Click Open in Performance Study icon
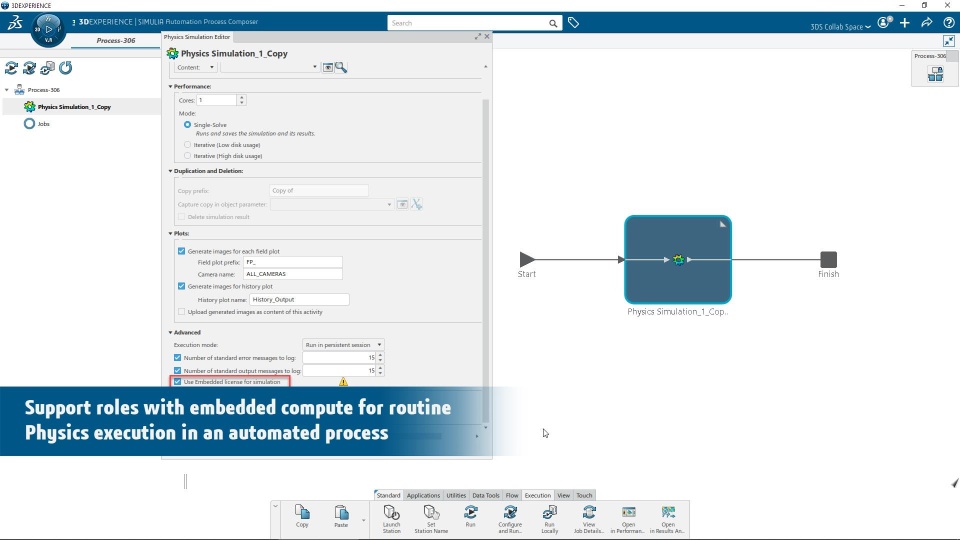The image size is (960, 540). tap(629, 512)
